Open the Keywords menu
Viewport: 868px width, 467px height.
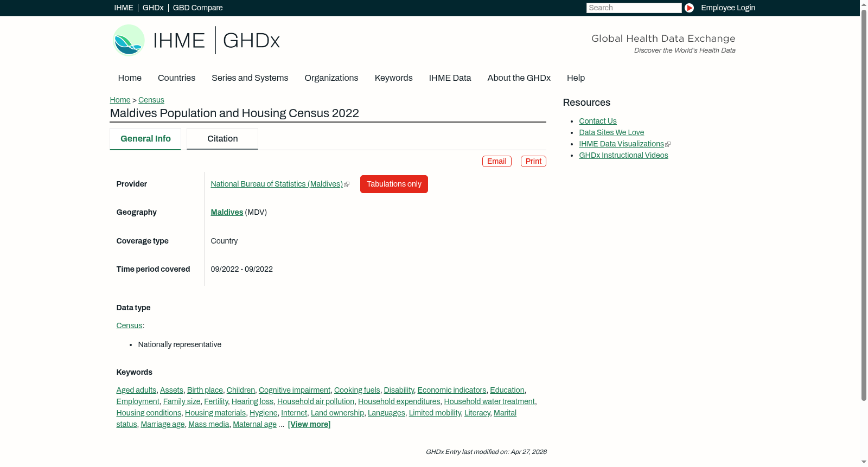pos(394,78)
